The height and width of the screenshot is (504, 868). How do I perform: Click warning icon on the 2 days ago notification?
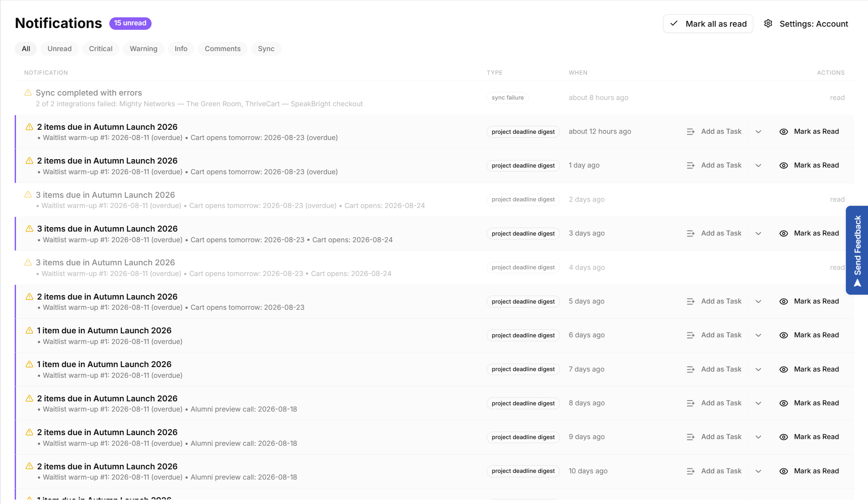tap(28, 195)
